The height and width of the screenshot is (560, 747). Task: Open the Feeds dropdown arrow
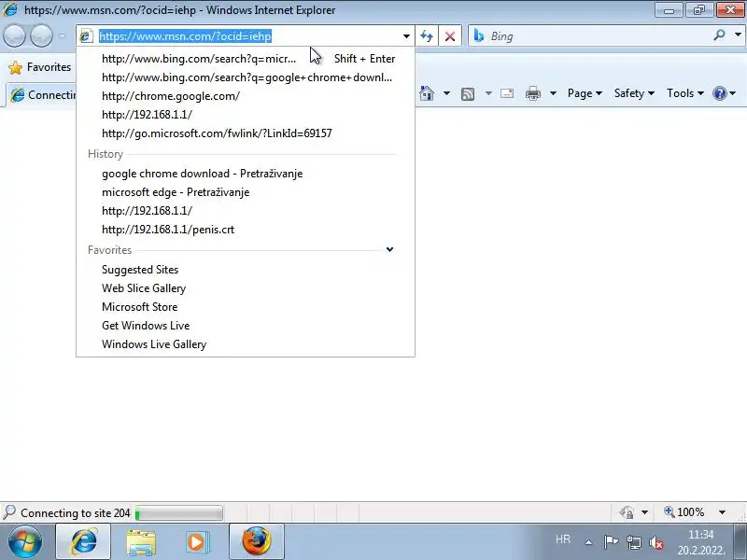click(488, 93)
